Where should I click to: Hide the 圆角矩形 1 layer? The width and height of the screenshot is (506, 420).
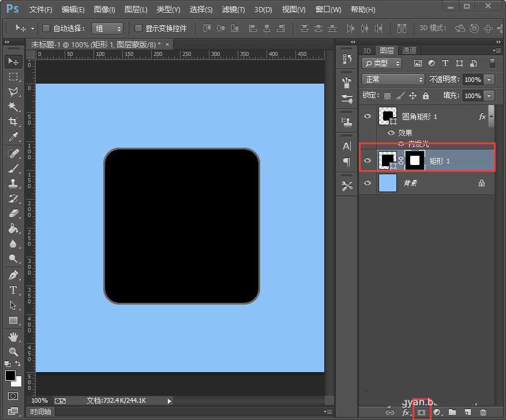[x=368, y=116]
